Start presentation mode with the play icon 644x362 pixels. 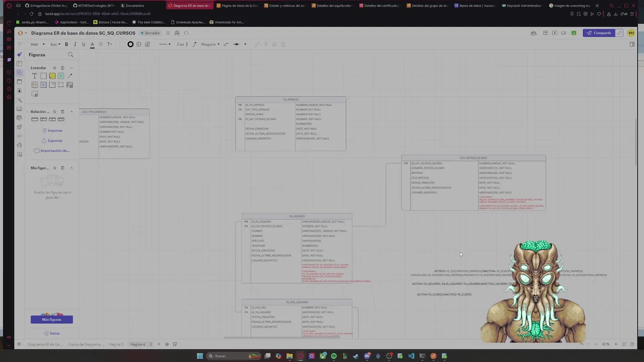pyautogui.click(x=554, y=33)
